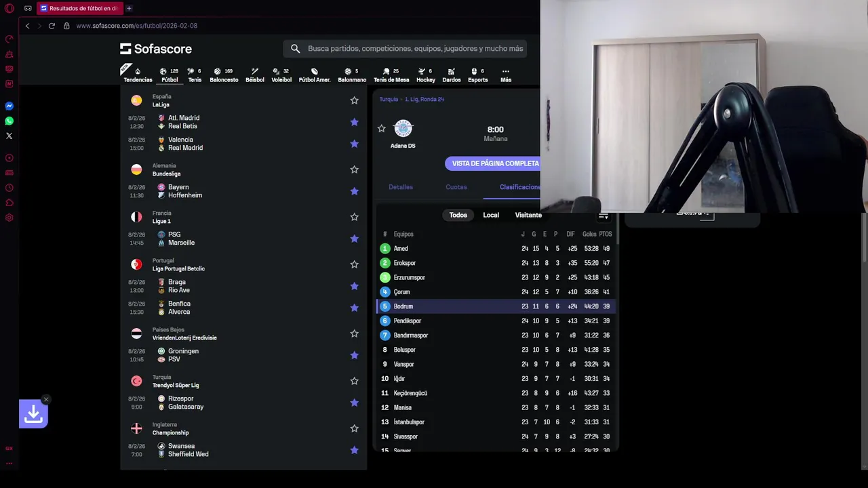This screenshot has width=868, height=488.
Task: Select the Balonmano sport category
Action: point(352,75)
